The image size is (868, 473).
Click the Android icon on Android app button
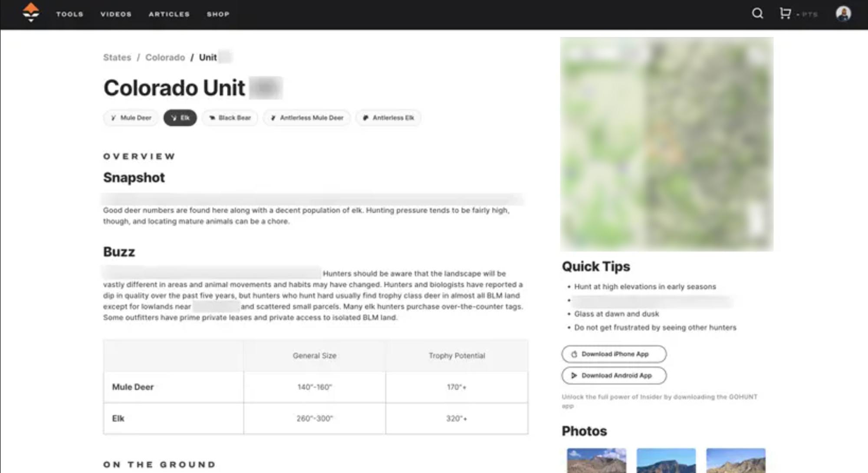click(x=574, y=375)
